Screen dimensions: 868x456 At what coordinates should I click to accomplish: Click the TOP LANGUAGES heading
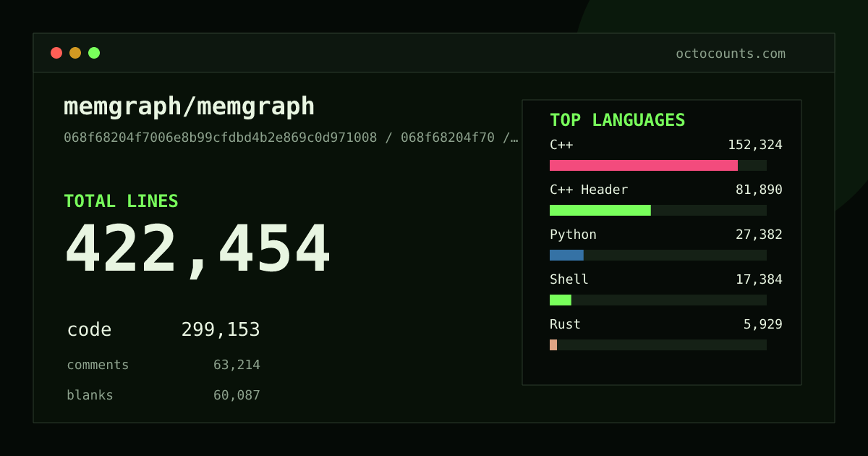pyautogui.click(x=617, y=120)
